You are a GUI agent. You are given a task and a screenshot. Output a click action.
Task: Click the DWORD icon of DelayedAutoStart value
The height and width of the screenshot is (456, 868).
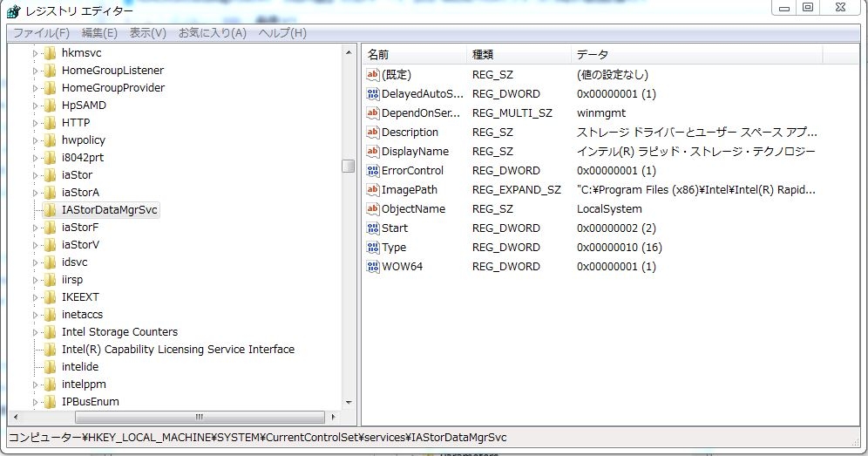372,93
